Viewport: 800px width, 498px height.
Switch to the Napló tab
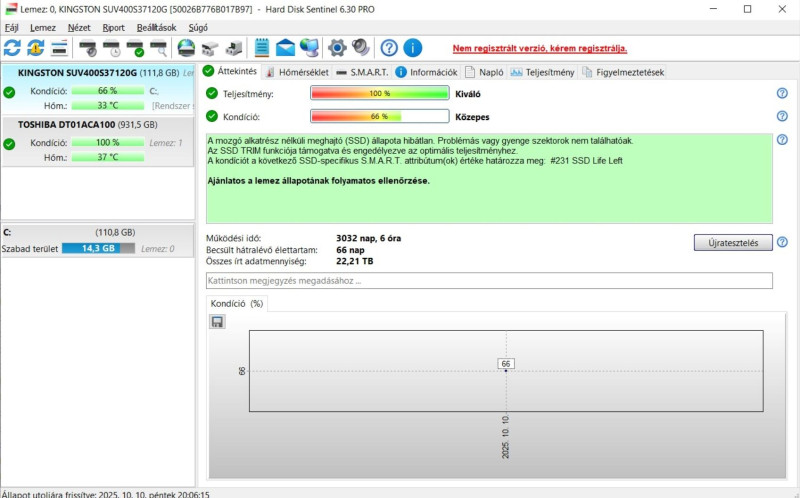(485, 72)
